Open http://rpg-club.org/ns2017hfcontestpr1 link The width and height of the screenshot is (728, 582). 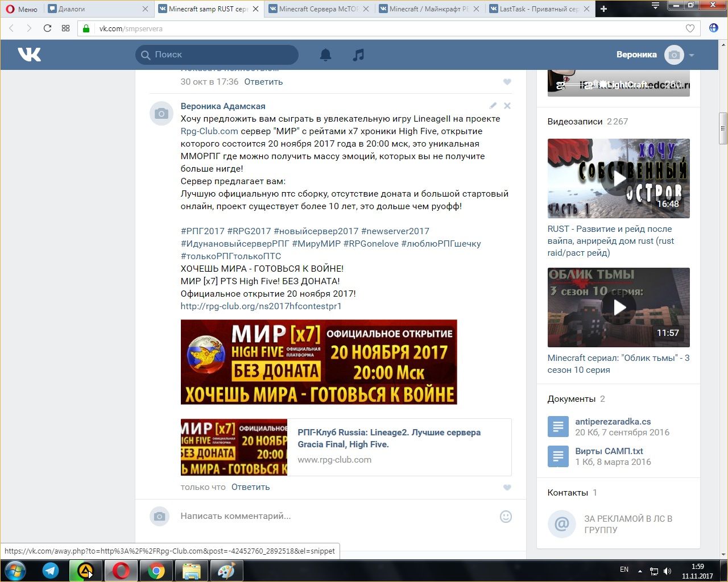coord(261,306)
